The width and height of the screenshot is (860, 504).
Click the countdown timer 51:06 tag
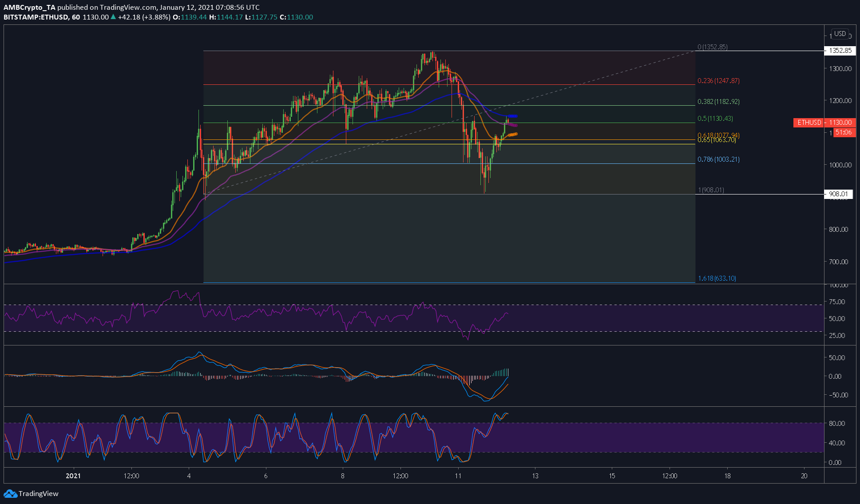point(844,132)
